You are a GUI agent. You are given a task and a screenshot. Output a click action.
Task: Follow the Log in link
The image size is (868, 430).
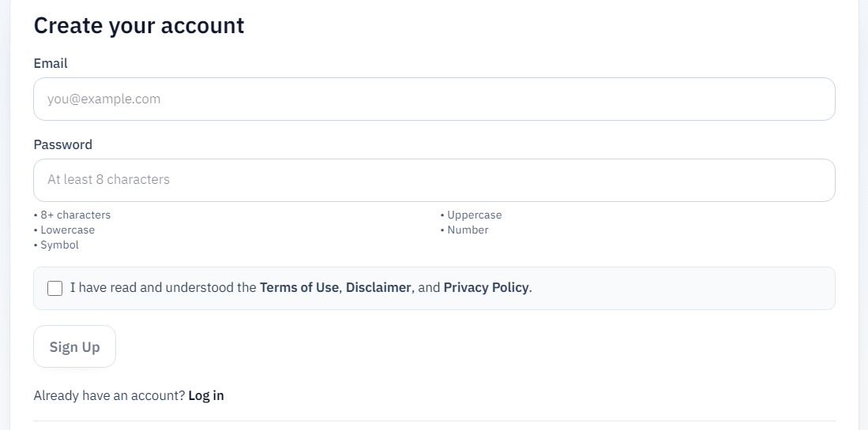[x=206, y=396]
